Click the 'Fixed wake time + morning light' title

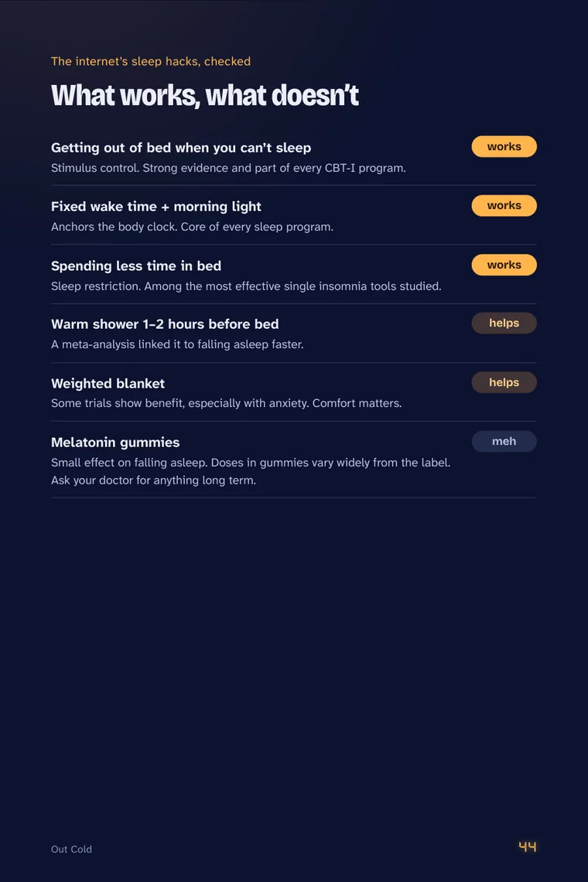(x=156, y=207)
